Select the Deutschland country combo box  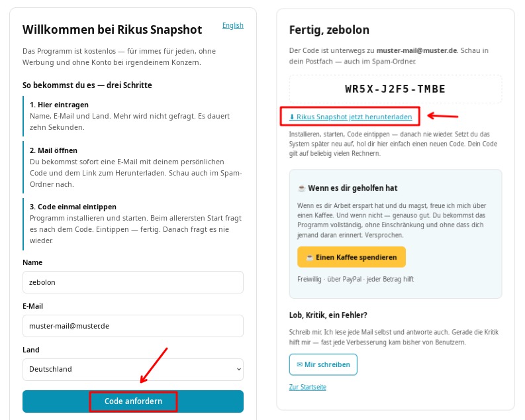133,370
